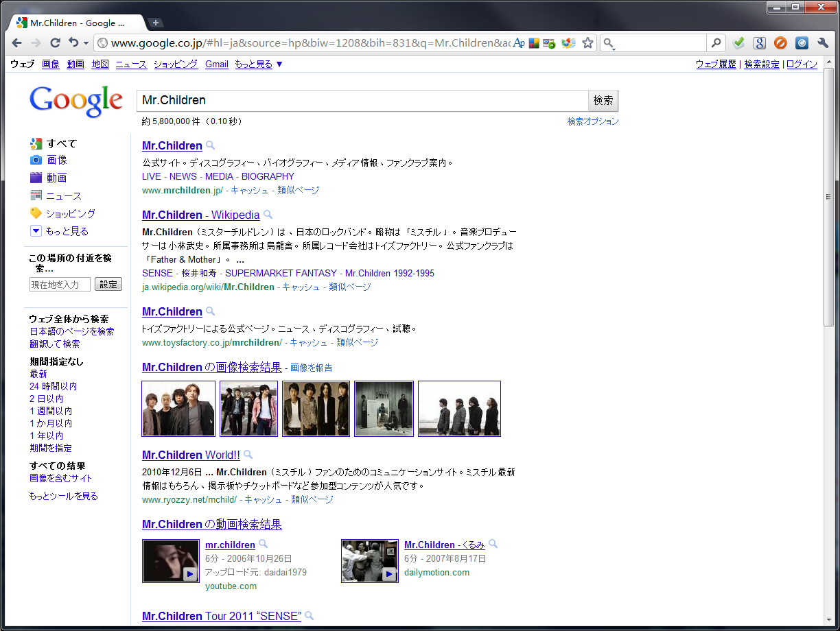
Task: Click the Google logo
Action: [76, 102]
